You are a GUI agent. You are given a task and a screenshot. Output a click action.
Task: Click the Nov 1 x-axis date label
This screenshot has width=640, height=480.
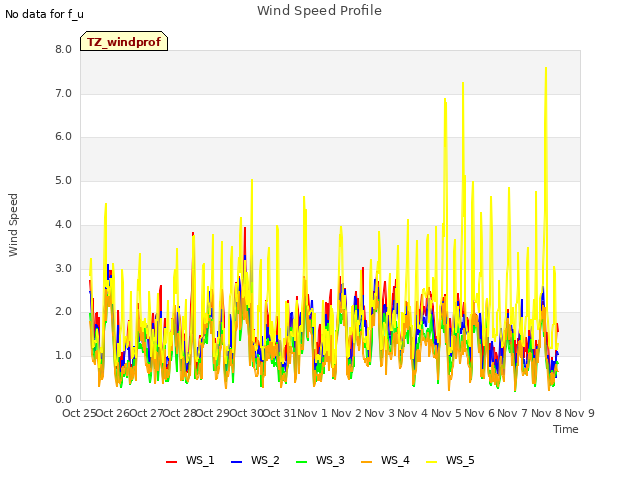(313, 413)
